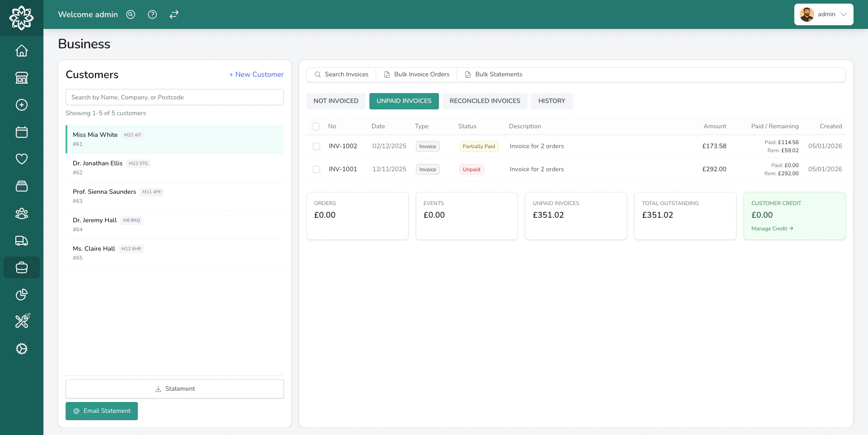Tick the checkbox for invoice INV-1001

[x=316, y=169]
